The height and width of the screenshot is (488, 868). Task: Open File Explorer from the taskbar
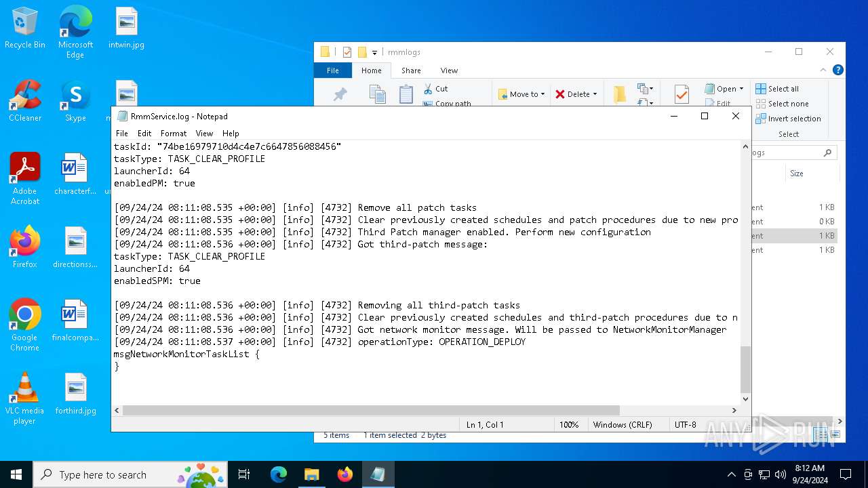[311, 474]
